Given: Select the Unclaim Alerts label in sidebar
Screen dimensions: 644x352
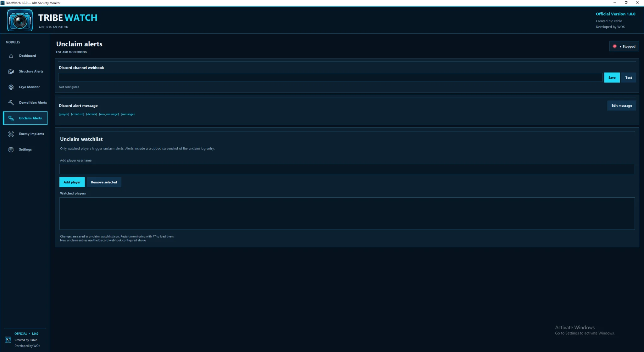Looking at the screenshot, I should [x=30, y=118].
